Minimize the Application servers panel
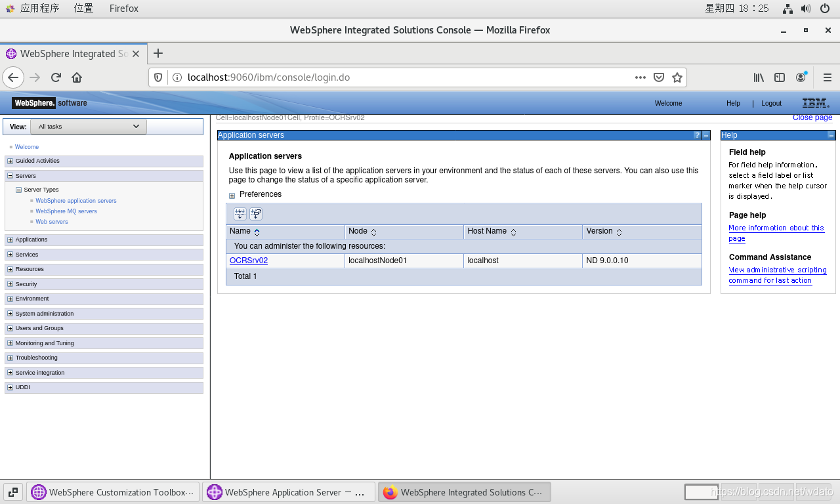Image resolution: width=840 pixels, height=504 pixels. click(706, 135)
